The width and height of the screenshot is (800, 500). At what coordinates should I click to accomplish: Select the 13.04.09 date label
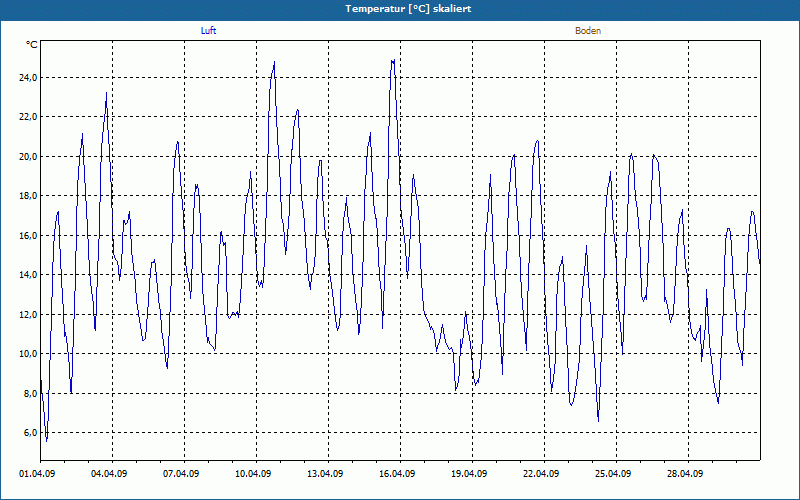[x=325, y=474]
